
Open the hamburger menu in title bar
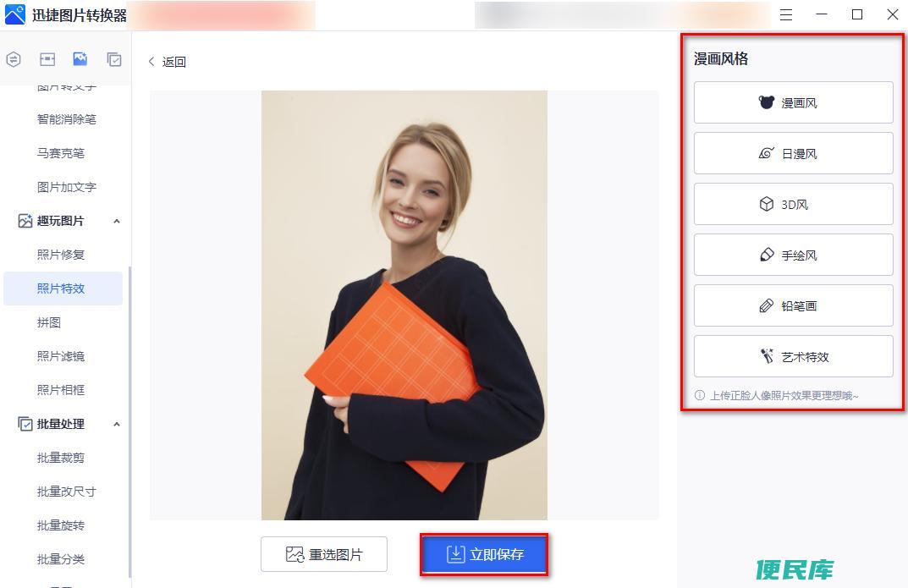(786, 15)
